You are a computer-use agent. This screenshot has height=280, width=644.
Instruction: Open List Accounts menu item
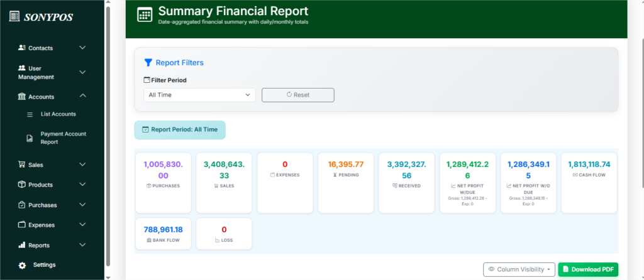pyautogui.click(x=58, y=114)
